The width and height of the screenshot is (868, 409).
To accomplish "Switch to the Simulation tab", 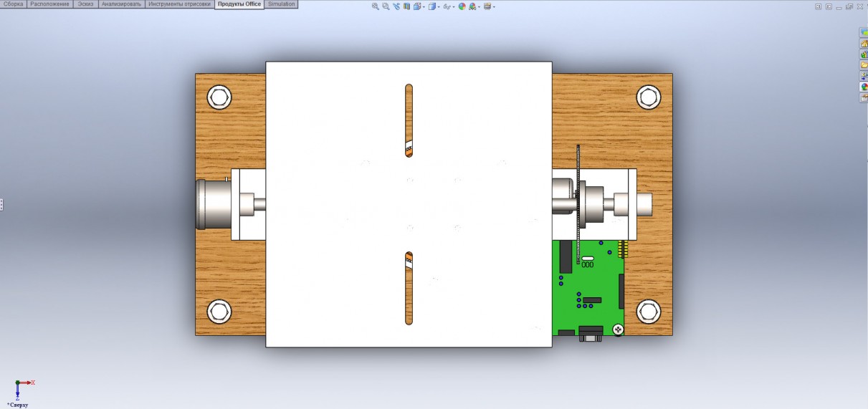I will (281, 4).
